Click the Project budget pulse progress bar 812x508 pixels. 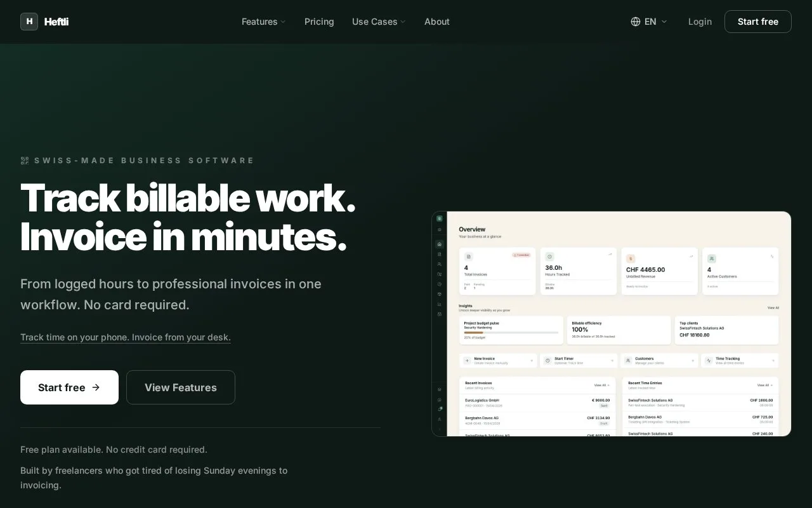coord(511,332)
